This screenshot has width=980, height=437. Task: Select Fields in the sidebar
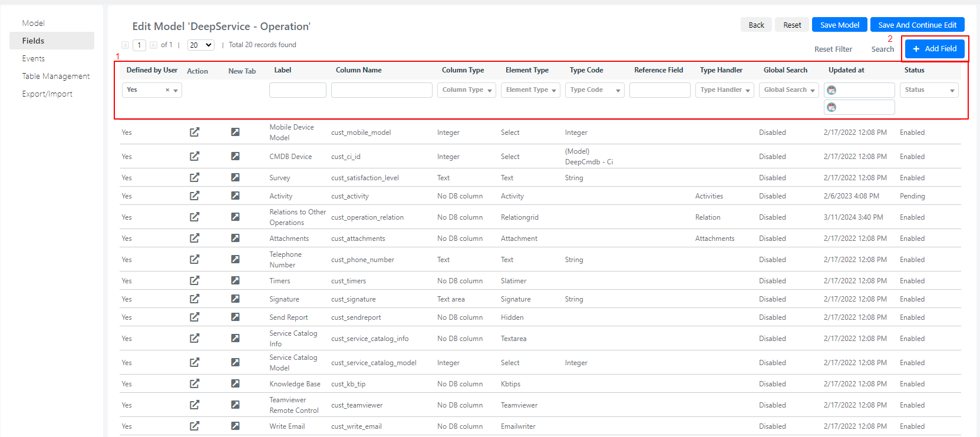52,41
